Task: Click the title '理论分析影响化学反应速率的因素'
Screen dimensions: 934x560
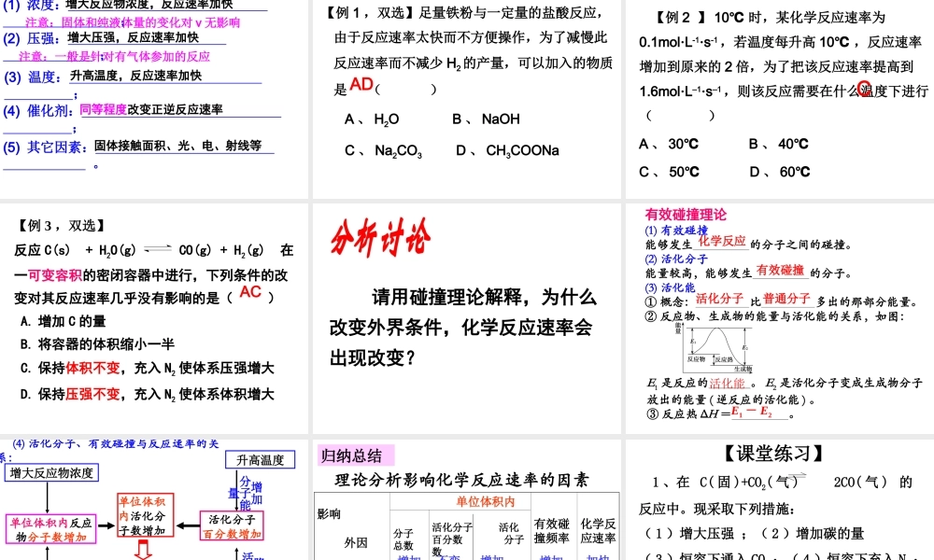Action: tap(461, 481)
